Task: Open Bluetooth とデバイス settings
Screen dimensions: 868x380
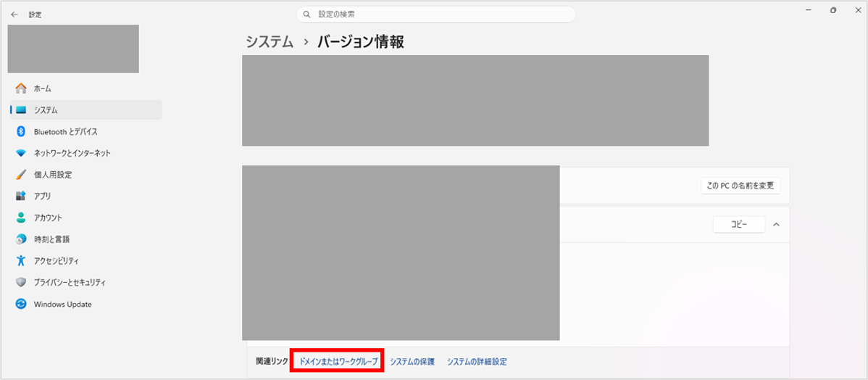Action: [85, 131]
